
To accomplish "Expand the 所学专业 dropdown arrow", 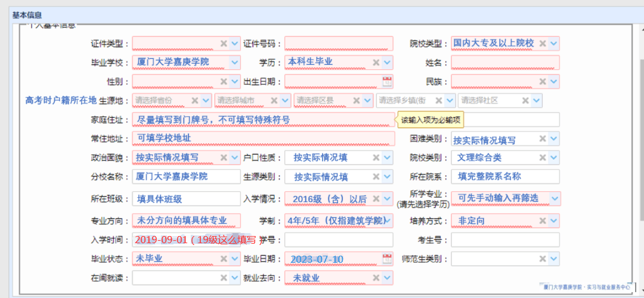I will 555,198.
